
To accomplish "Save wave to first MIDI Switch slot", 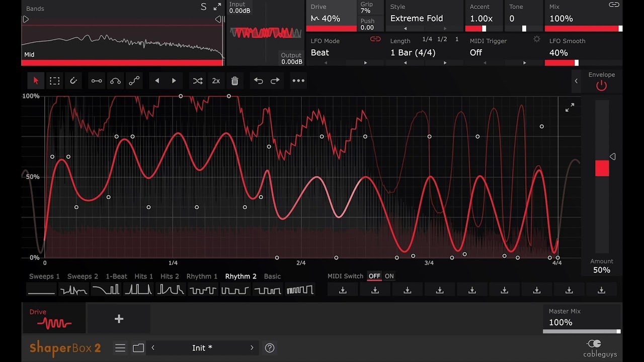I will click(x=343, y=290).
